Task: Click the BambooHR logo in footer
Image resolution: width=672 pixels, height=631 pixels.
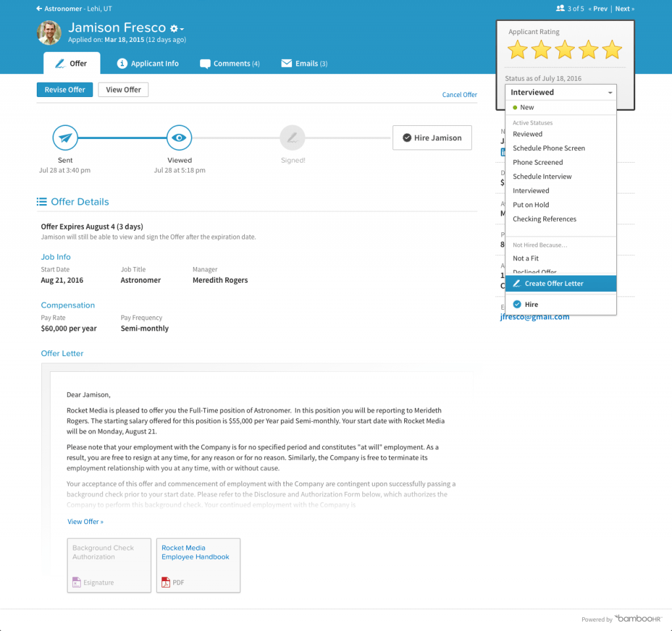Action: (638, 619)
